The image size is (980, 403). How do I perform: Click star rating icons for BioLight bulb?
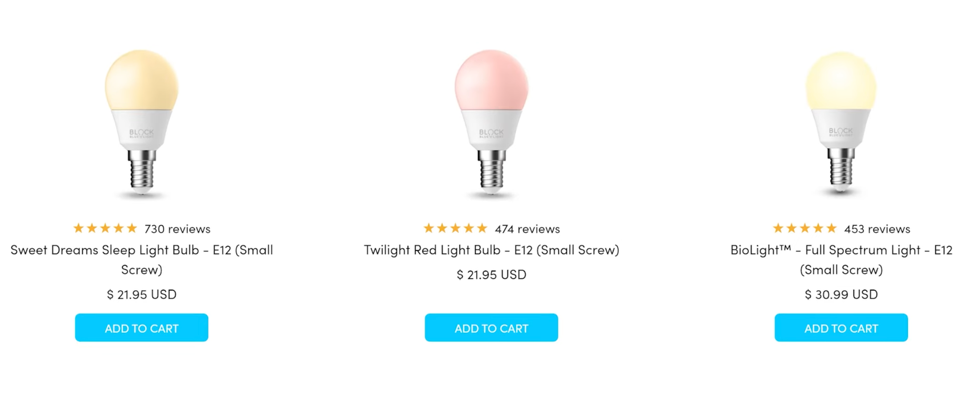click(x=805, y=228)
